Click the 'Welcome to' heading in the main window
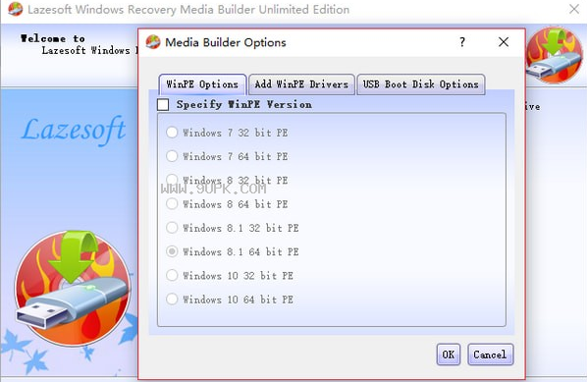This screenshot has height=382, width=588. pos(53,38)
